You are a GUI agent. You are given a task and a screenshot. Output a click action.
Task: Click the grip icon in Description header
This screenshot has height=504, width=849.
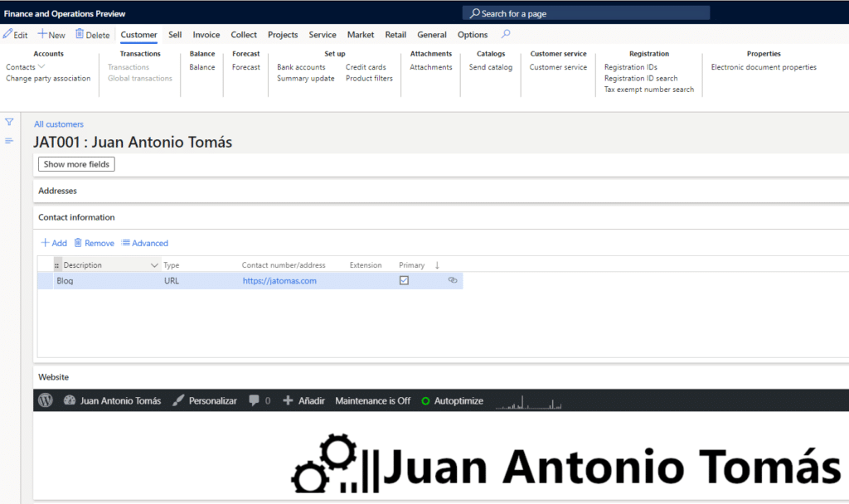(x=57, y=265)
